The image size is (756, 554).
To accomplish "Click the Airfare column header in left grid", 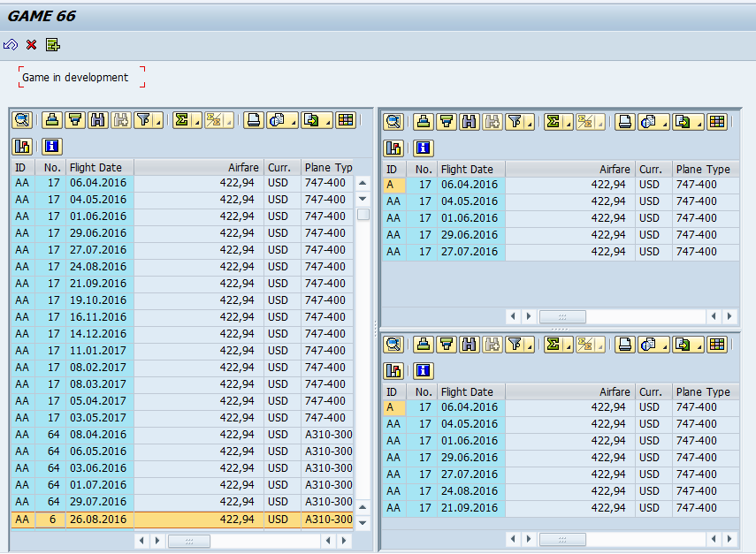I will click(199, 168).
